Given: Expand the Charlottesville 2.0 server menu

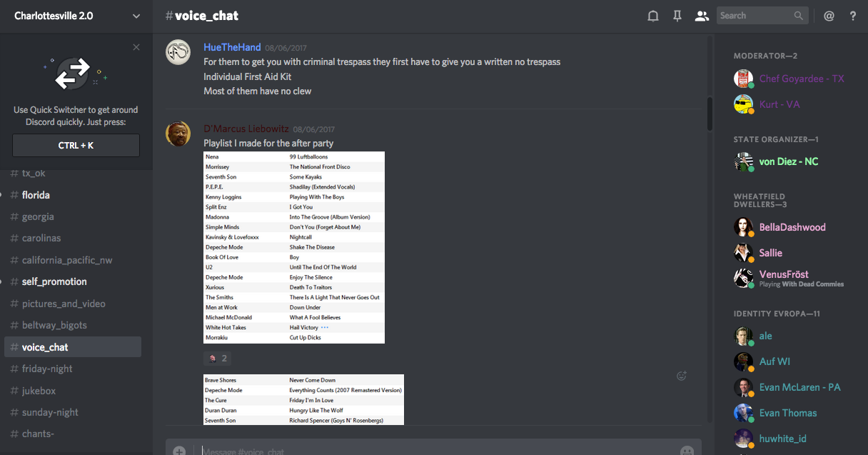Looking at the screenshot, I should [x=136, y=16].
